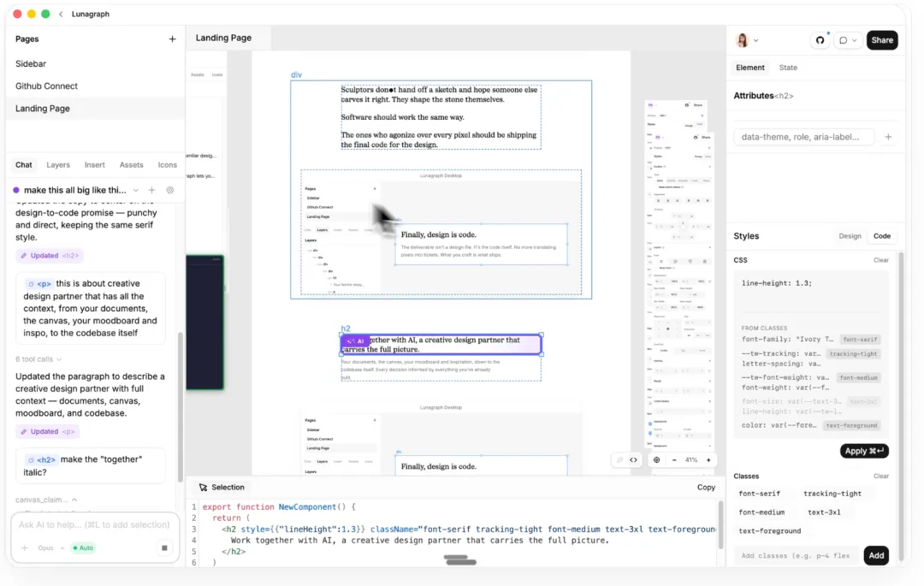This screenshot has width=924, height=586.
Task: Switch to the Assets tab
Action: (132, 165)
